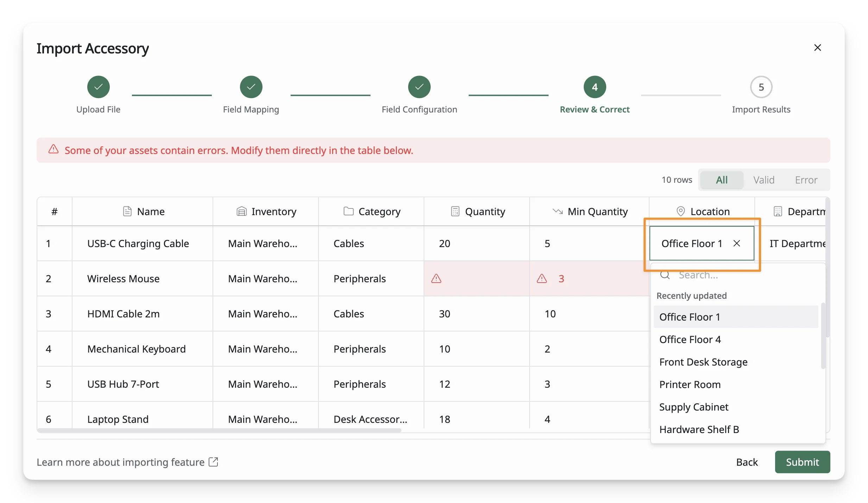Click the location dropdown list scrollbar
Screen dimensions: 868x503
[x=823, y=336]
